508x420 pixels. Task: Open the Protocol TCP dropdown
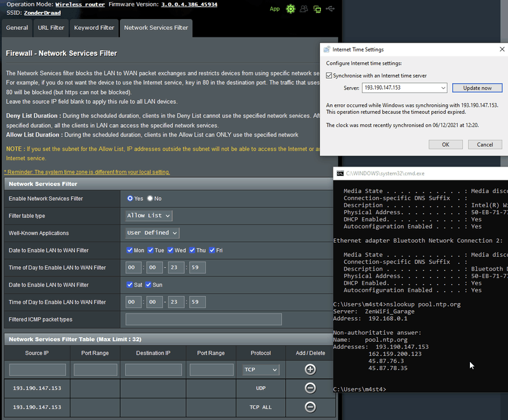pos(261,369)
